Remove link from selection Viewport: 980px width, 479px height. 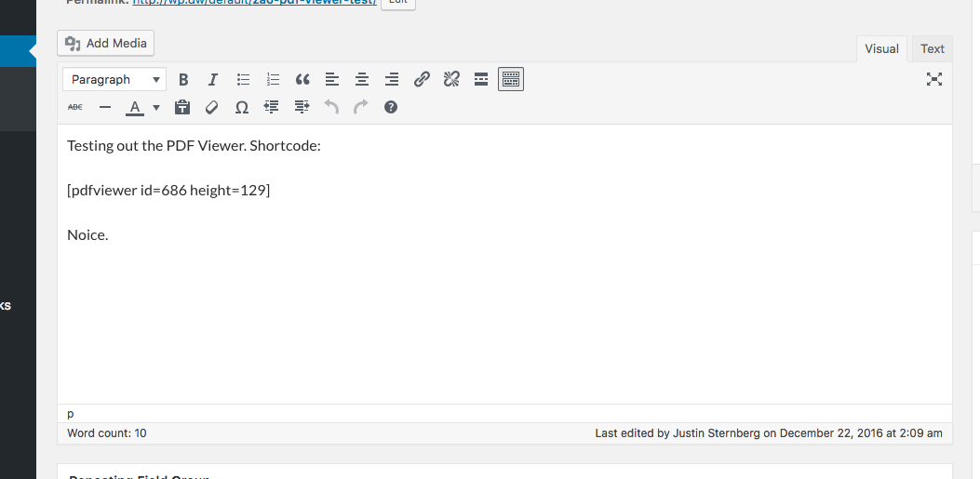451,79
